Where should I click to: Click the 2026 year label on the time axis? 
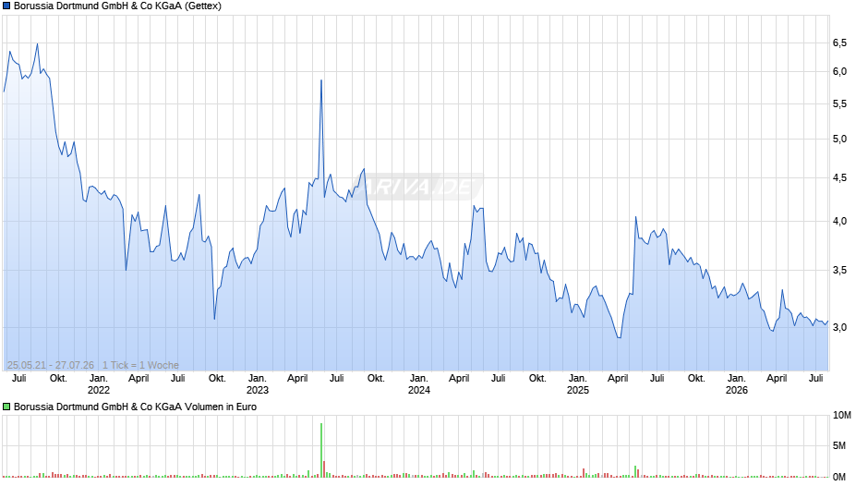737,390
